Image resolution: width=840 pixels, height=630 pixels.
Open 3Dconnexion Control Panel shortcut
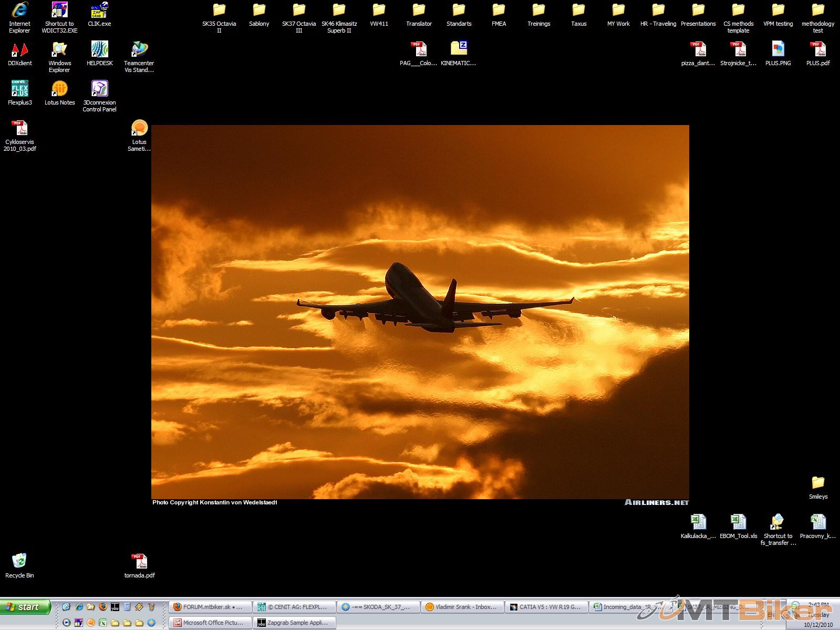click(x=99, y=89)
